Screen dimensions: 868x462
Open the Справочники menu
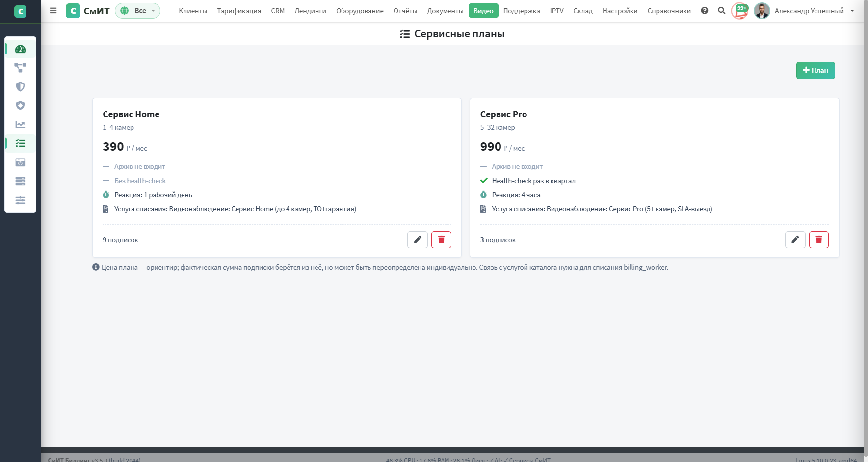(669, 11)
